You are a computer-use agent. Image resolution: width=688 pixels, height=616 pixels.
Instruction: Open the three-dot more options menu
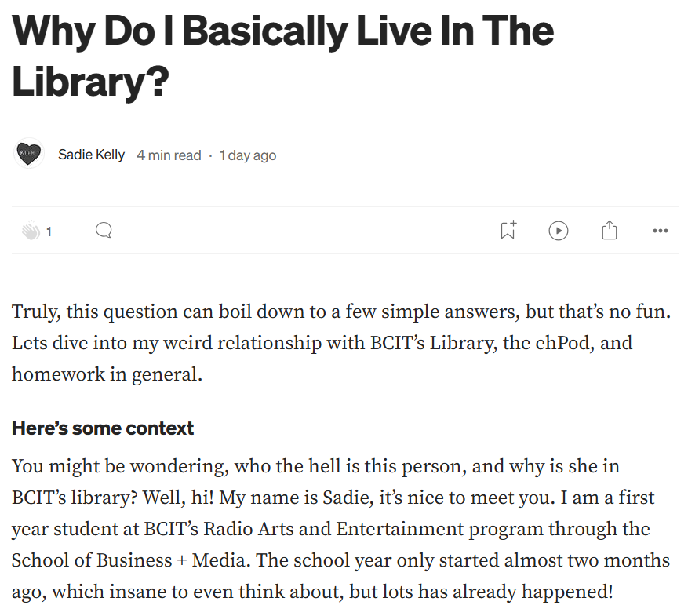coord(660,231)
